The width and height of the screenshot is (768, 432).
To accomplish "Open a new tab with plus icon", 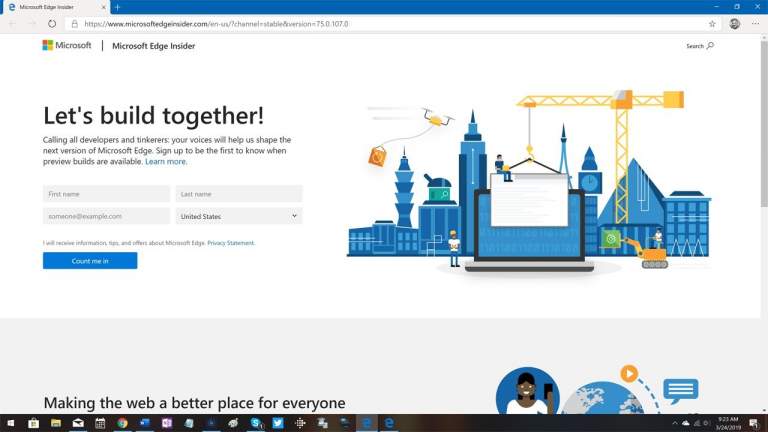I will click(118, 7).
